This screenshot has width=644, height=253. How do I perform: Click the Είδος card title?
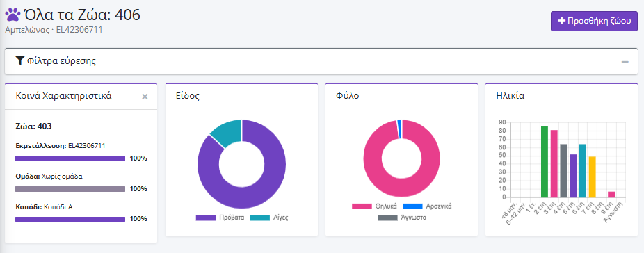click(188, 96)
